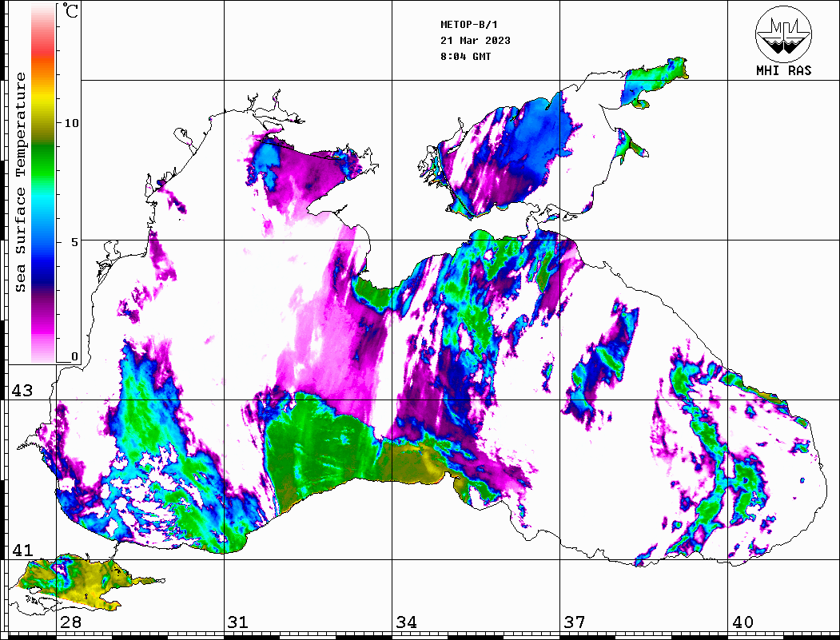Click the longitude label '34'

click(406, 622)
